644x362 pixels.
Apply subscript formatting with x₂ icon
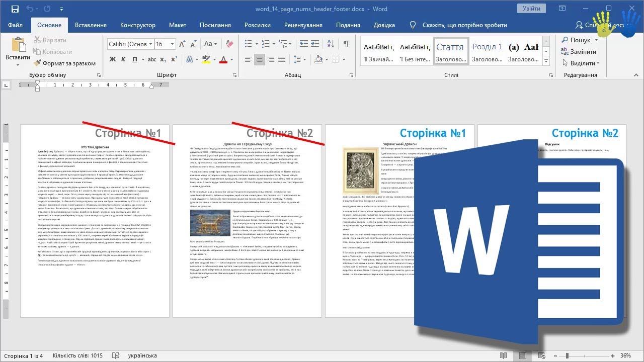[x=164, y=59]
